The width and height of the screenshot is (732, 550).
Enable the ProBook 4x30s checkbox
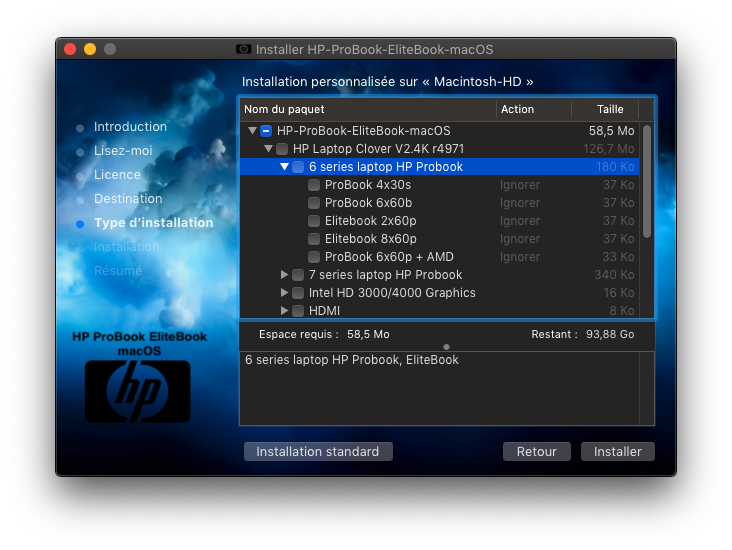tap(314, 185)
